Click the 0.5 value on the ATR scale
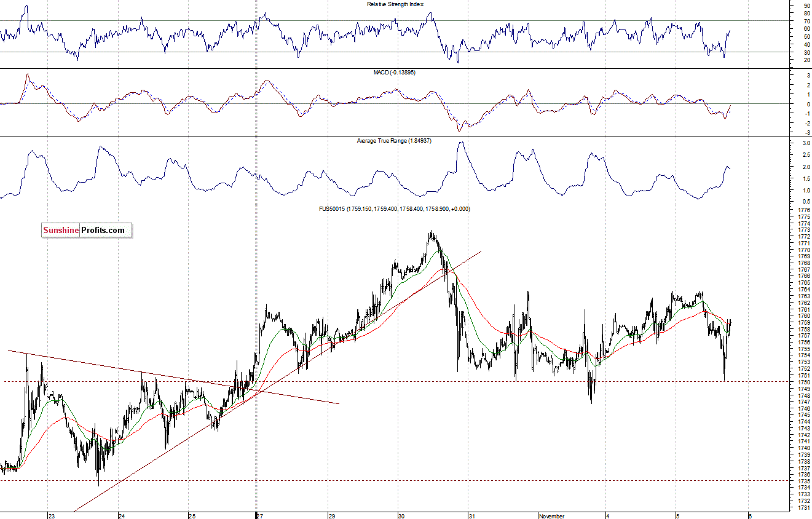812x519 pixels. [x=805, y=202]
